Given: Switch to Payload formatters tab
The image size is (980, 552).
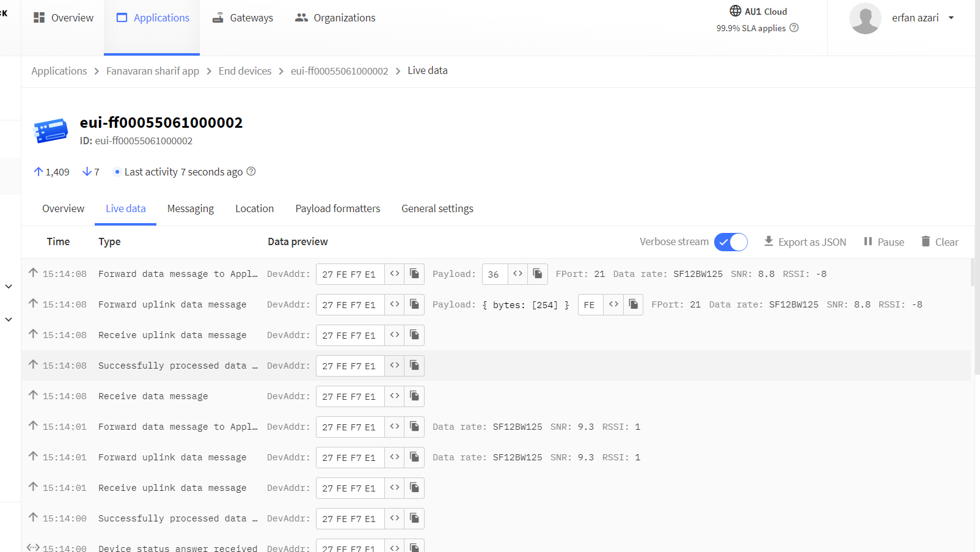Looking at the screenshot, I should (337, 209).
